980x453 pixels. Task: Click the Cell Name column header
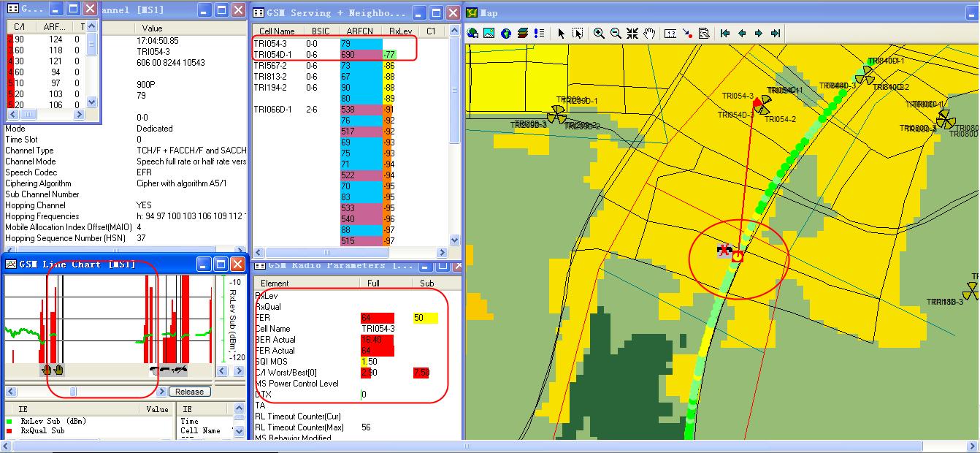(277, 31)
